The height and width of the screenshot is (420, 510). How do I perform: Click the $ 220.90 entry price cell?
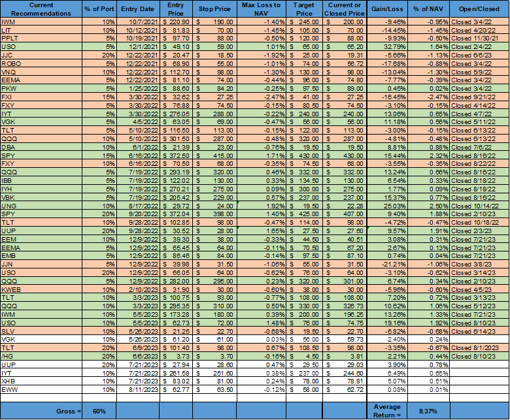coord(176,22)
